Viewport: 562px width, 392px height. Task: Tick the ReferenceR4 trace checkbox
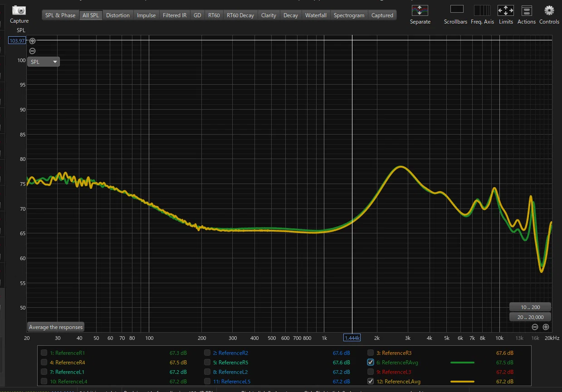tap(44, 362)
